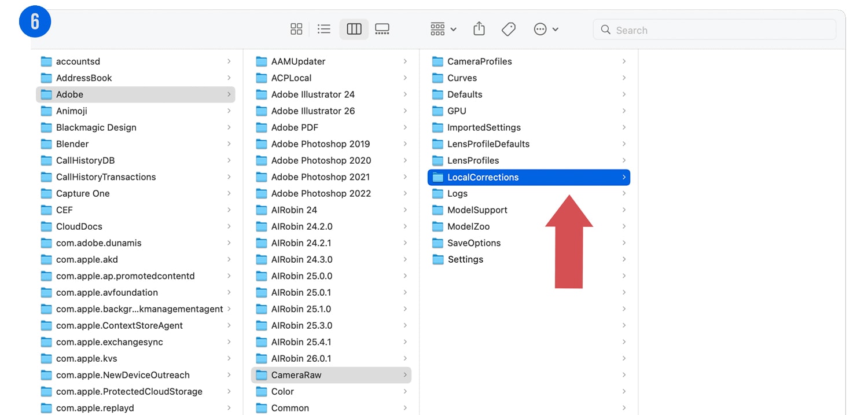868x415 pixels.
Task: Select the Color folder
Action: click(331, 391)
